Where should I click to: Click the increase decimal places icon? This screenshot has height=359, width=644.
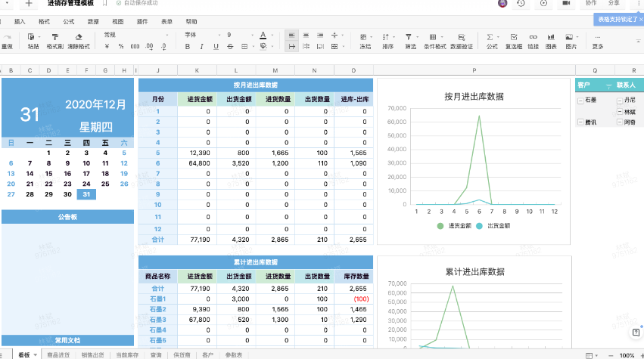150,47
